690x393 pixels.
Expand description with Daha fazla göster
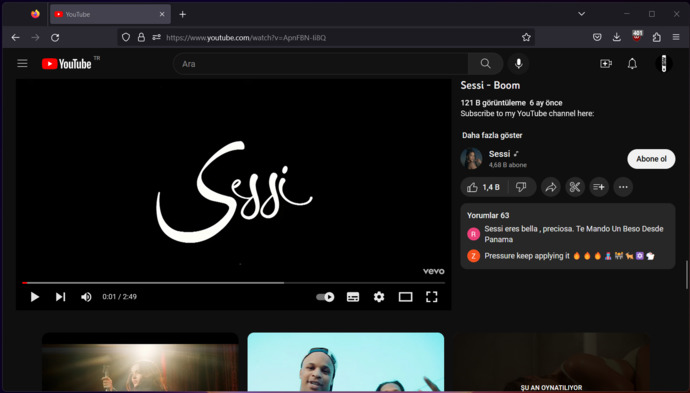click(492, 135)
